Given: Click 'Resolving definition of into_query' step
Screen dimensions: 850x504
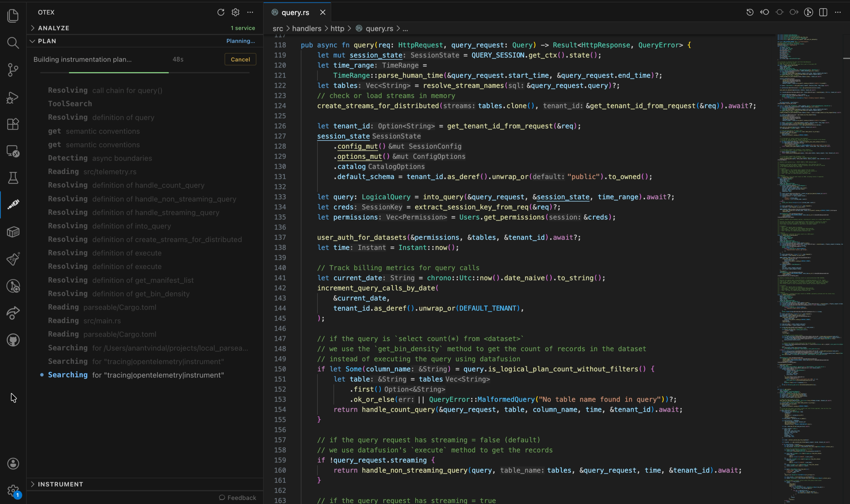Looking at the screenshot, I should pos(109,226).
